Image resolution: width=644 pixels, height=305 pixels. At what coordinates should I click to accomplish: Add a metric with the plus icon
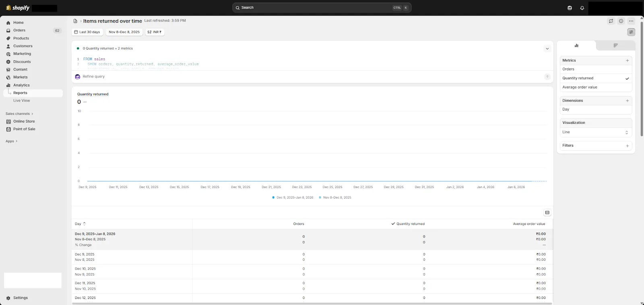[x=627, y=61]
